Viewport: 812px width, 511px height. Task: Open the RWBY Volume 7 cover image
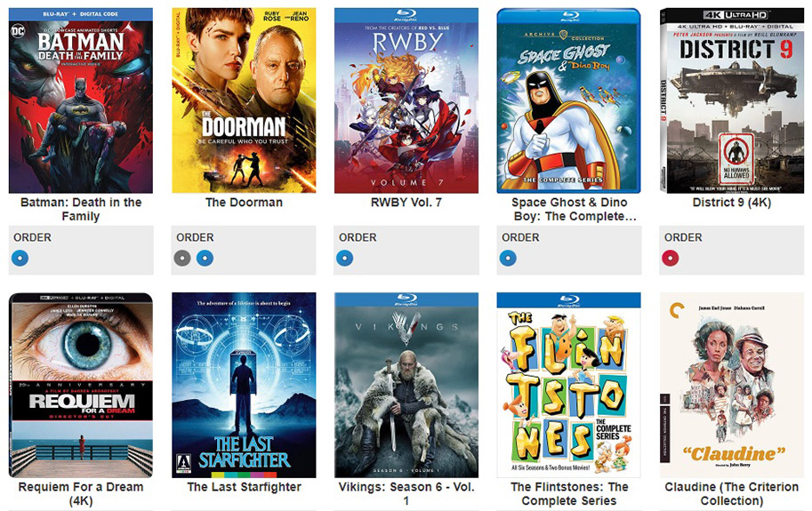pyautogui.click(x=406, y=100)
